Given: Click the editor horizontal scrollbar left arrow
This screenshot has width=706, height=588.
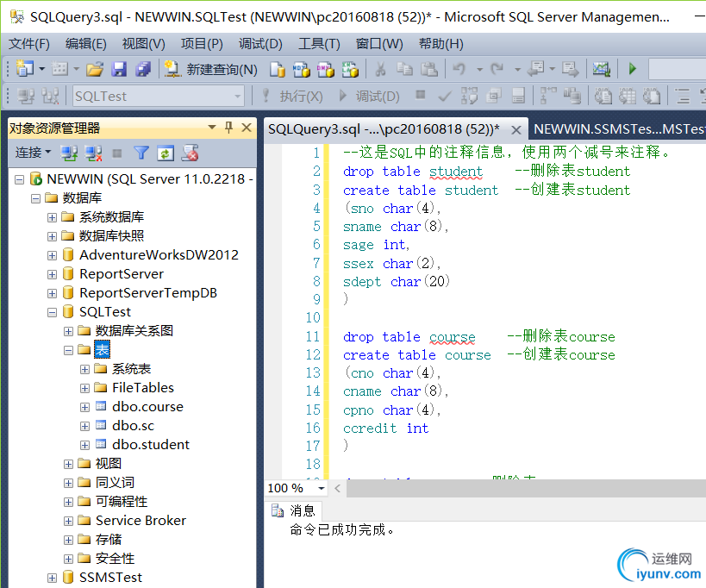Looking at the screenshot, I should coord(337,488).
